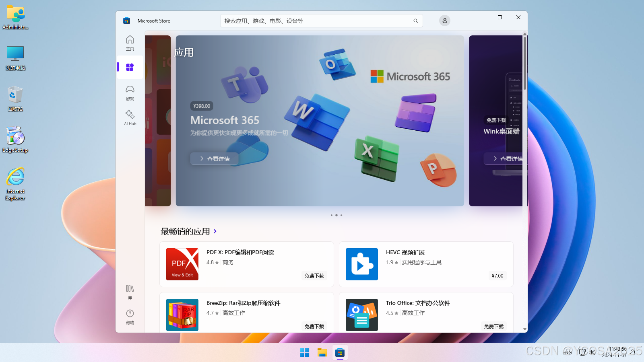Open AI Hub in the sidebar
Screen dimensions: 644x362
130,118
